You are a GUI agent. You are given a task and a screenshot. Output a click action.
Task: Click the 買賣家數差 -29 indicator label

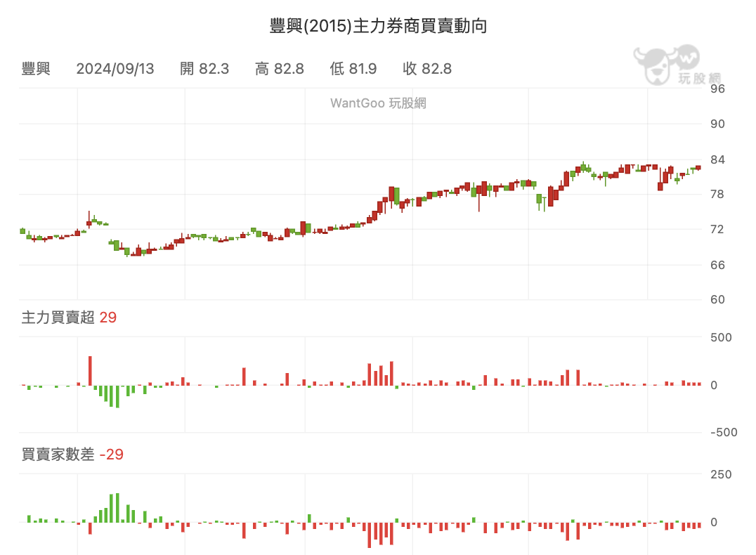click(x=72, y=455)
